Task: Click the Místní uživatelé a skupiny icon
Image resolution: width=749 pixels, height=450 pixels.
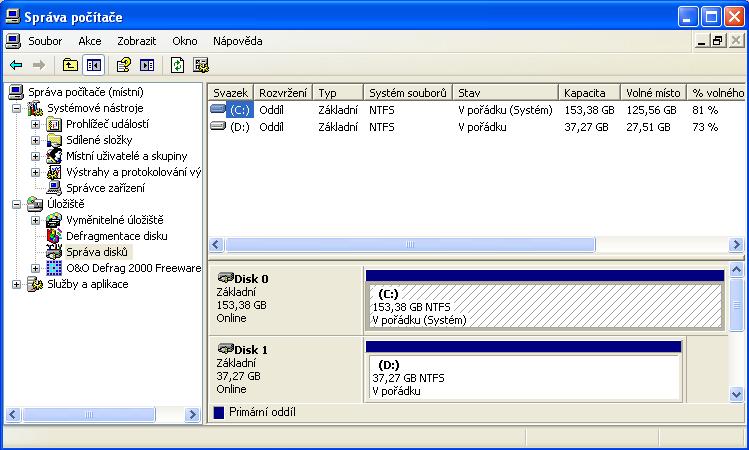Action: pyautogui.click(x=54, y=156)
